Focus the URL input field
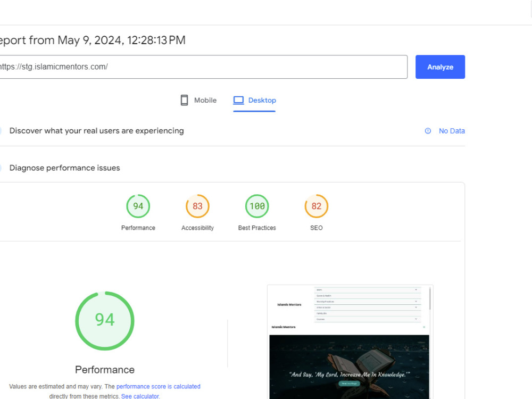 (203, 67)
